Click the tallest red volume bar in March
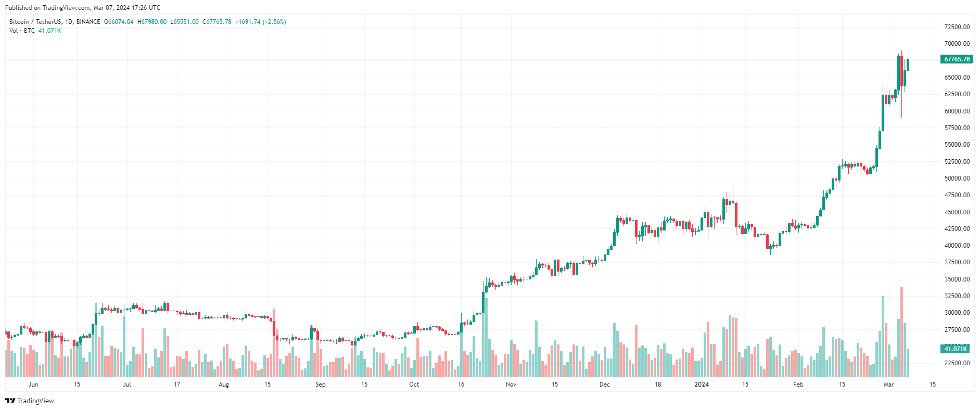The image size is (980, 410). click(x=901, y=333)
